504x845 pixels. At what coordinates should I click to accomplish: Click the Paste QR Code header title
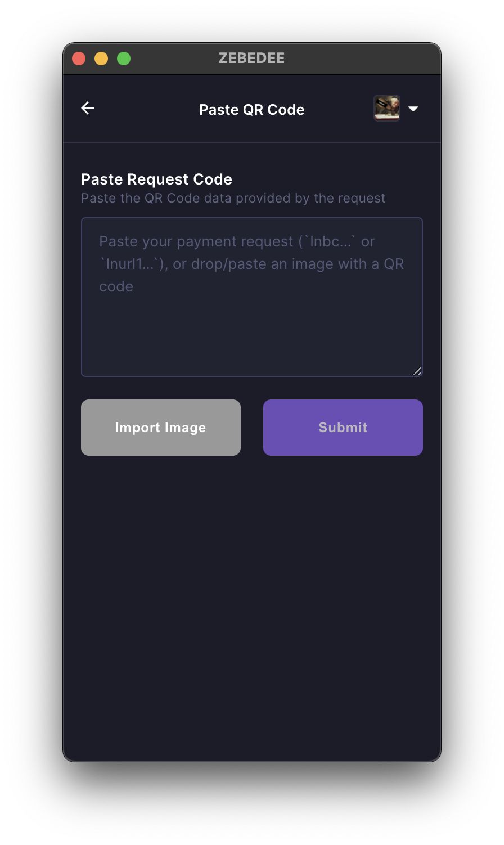click(251, 110)
